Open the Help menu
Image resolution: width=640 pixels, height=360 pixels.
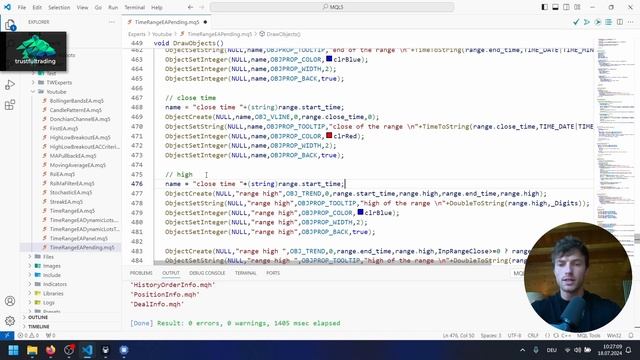pyautogui.click(x=157, y=7)
